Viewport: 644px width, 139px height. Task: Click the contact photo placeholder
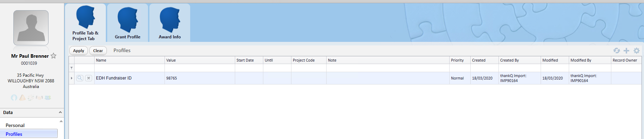pos(31,27)
